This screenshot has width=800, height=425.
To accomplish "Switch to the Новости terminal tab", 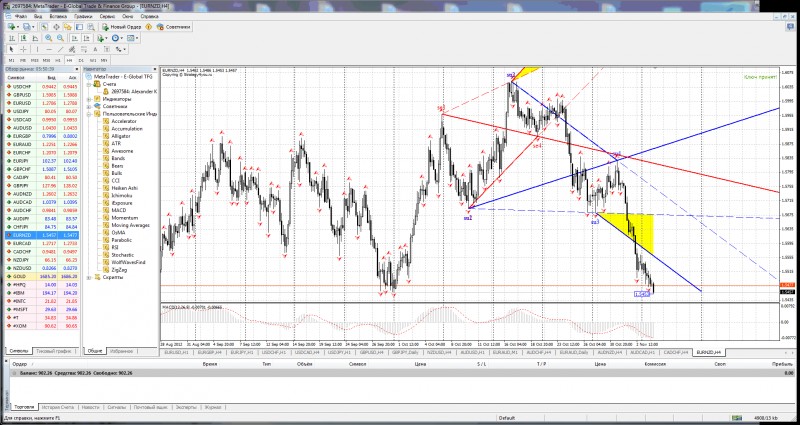I will pos(89,407).
